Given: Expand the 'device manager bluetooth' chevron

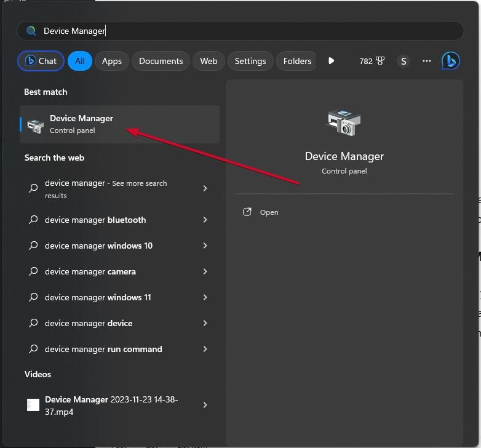Looking at the screenshot, I should (x=205, y=220).
